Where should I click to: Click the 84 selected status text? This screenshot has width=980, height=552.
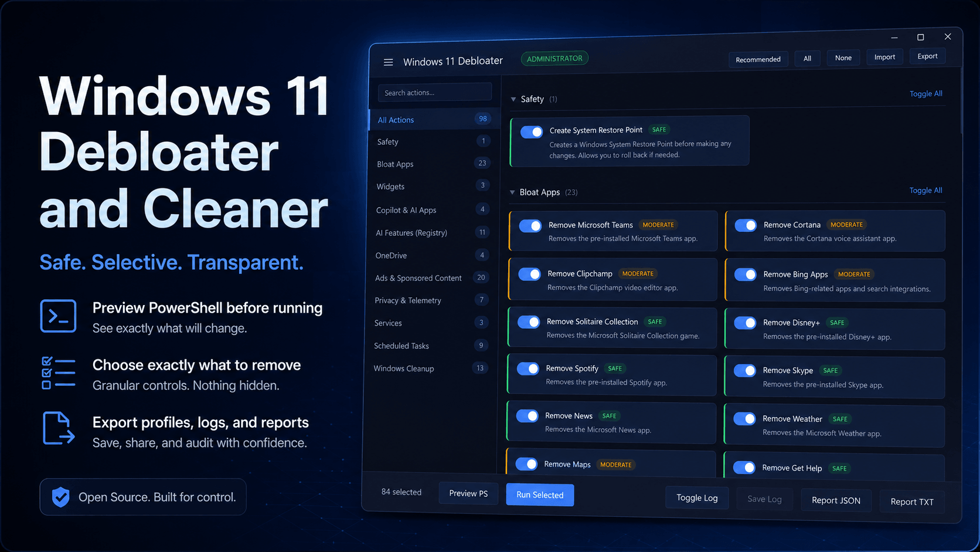pos(401,492)
